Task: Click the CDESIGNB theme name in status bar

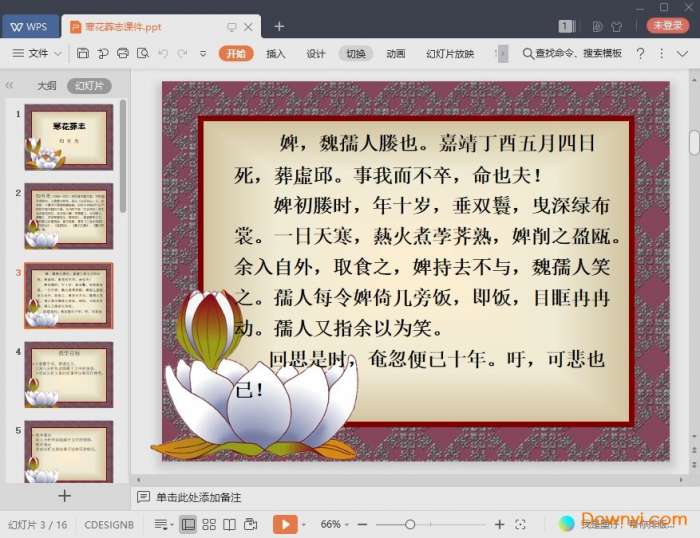Action: [x=109, y=525]
